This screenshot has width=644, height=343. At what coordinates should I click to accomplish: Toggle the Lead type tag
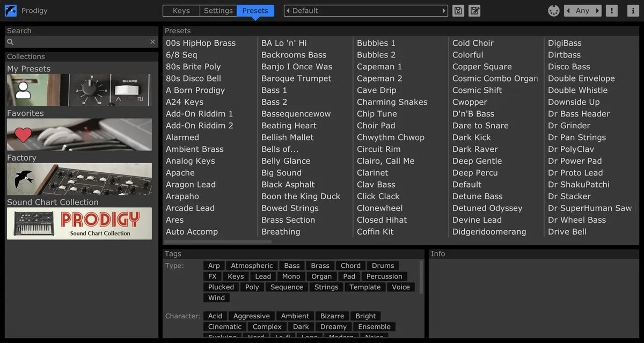tap(263, 276)
